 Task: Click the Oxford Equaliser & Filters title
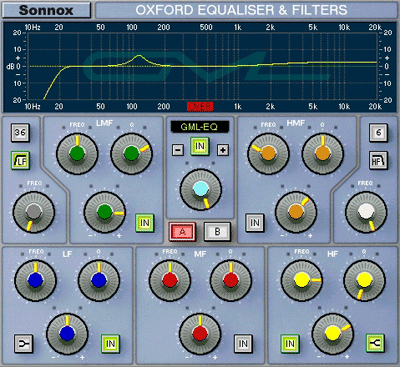[x=241, y=10]
